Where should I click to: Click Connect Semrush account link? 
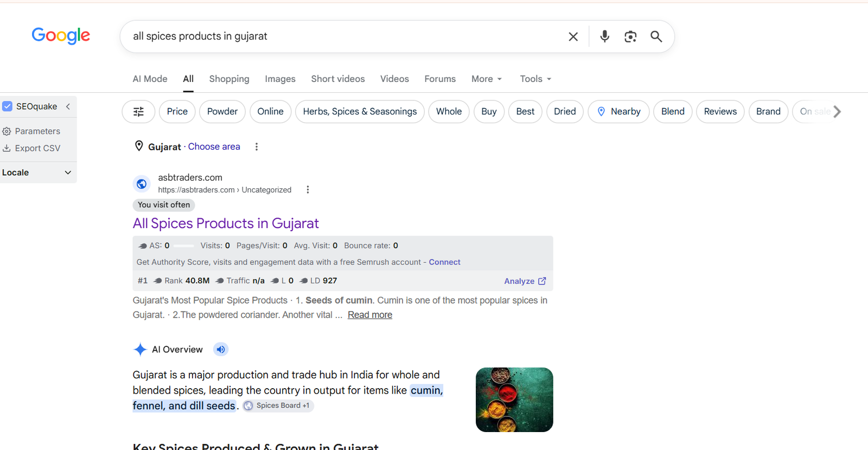445,262
